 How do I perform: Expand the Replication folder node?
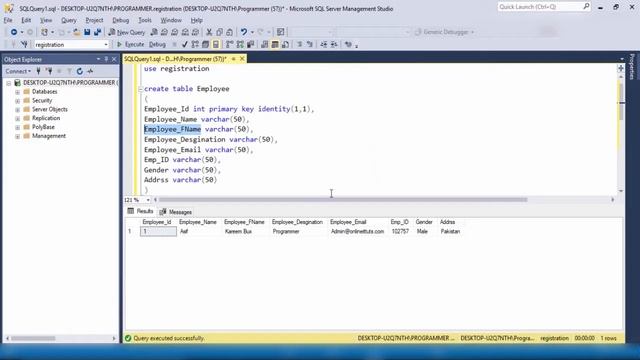point(18,118)
